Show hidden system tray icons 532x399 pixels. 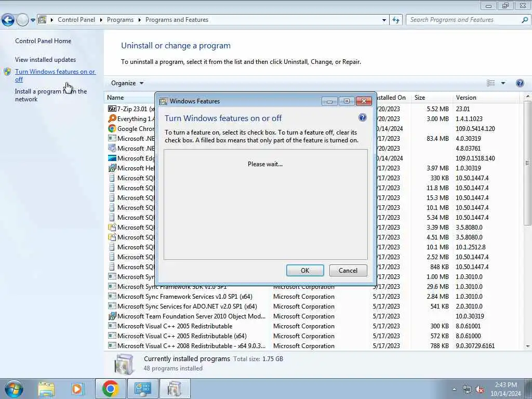click(x=454, y=390)
